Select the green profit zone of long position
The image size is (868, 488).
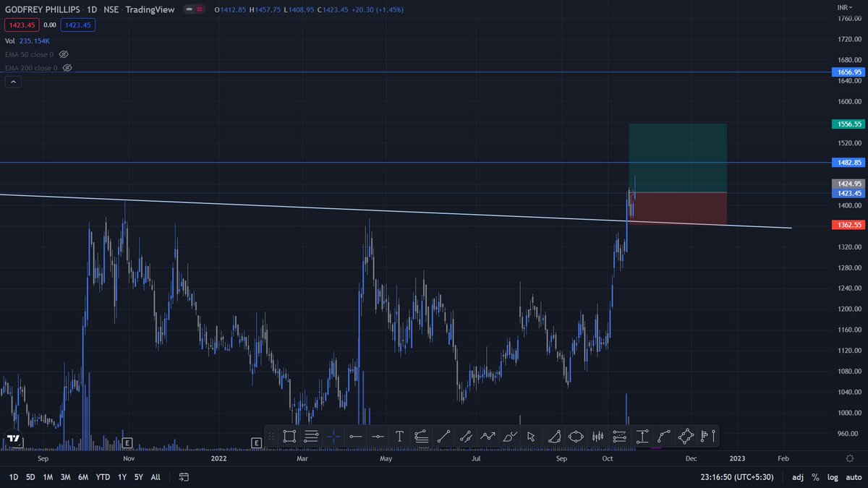[677, 158]
